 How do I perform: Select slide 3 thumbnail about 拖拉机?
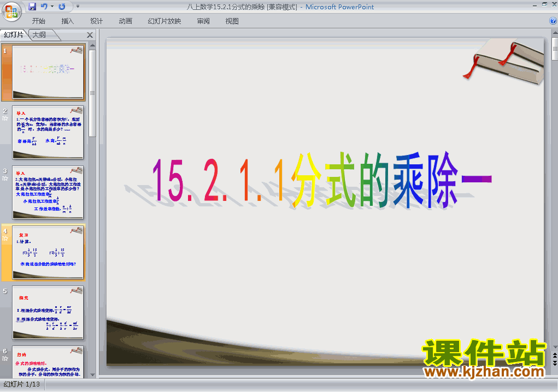coord(48,192)
